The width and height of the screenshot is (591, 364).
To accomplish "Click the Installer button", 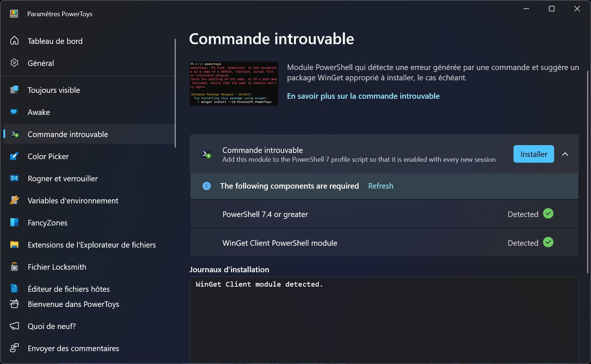I will click(x=534, y=154).
